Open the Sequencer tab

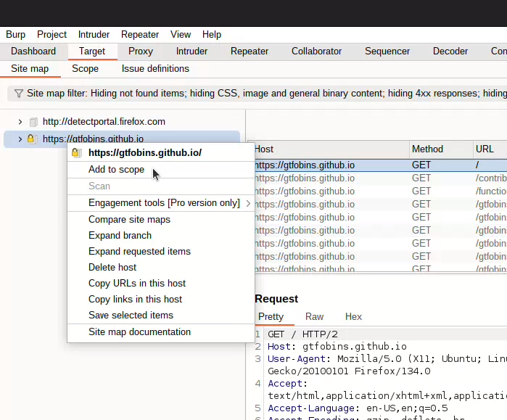coord(387,52)
